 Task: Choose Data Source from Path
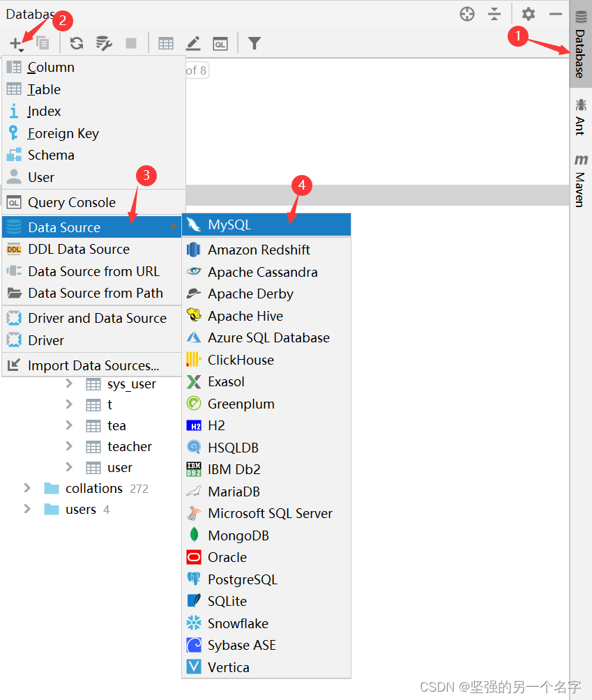click(92, 294)
